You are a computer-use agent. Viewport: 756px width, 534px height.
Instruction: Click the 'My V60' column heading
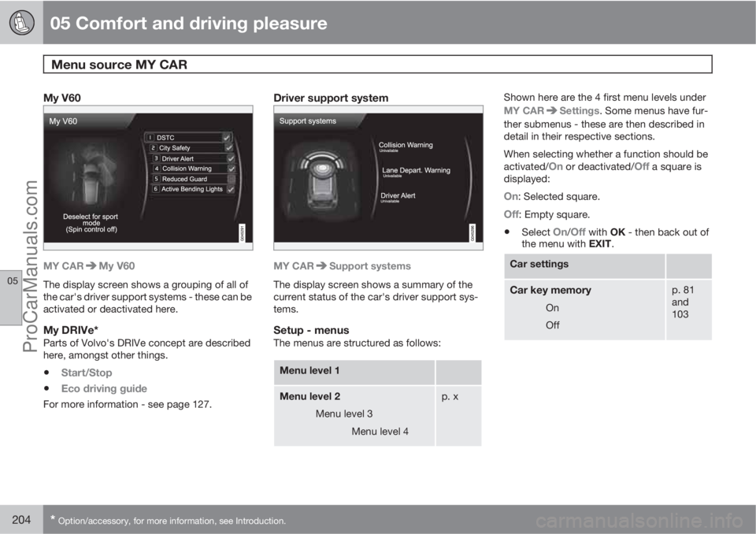click(62, 98)
